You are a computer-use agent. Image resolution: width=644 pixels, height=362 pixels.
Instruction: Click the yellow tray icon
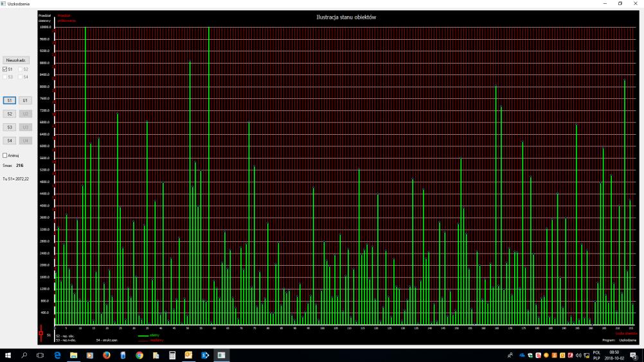point(562,355)
